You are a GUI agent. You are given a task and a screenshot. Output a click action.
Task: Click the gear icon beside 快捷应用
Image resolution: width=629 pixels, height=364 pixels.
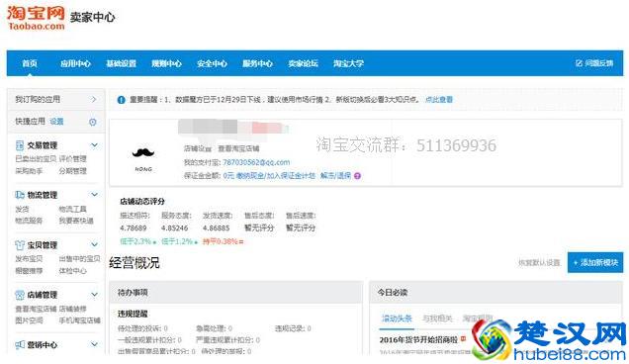click(x=93, y=122)
